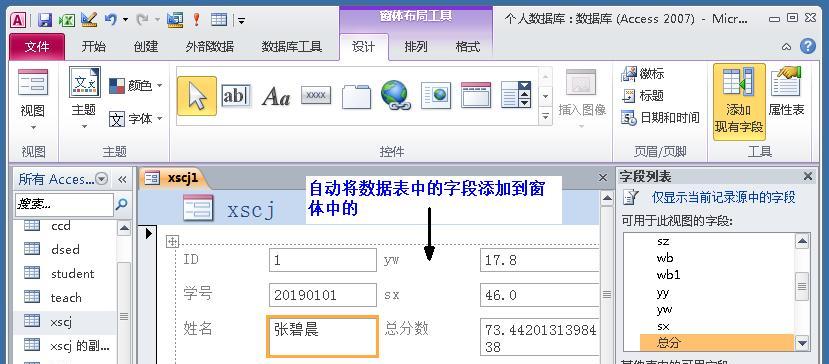
Task: Open Microsoft Access help question mark
Action: pos(807,46)
